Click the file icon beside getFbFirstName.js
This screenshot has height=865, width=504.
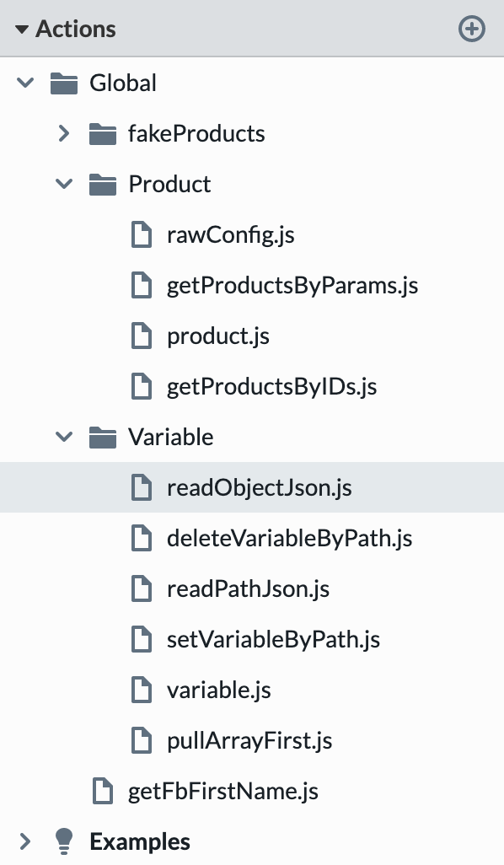[102, 791]
